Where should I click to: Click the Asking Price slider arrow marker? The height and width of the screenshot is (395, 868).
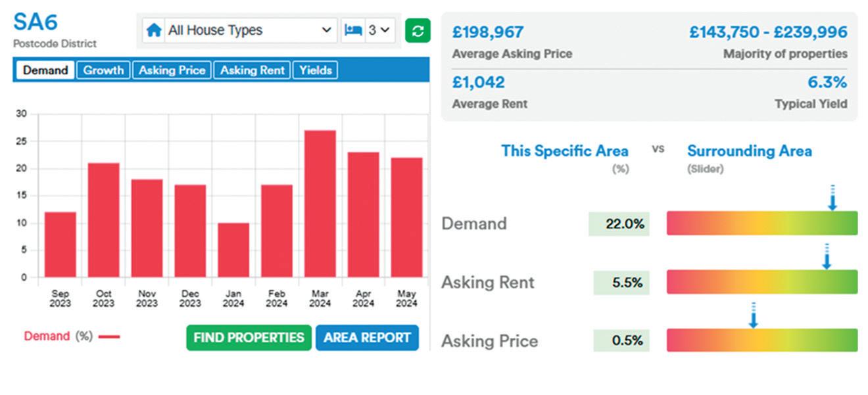coord(754,316)
